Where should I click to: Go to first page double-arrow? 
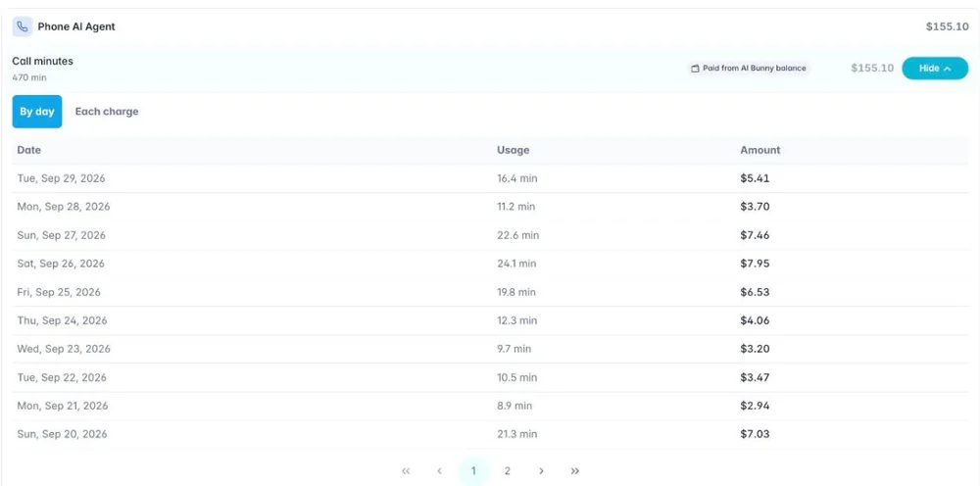click(406, 471)
